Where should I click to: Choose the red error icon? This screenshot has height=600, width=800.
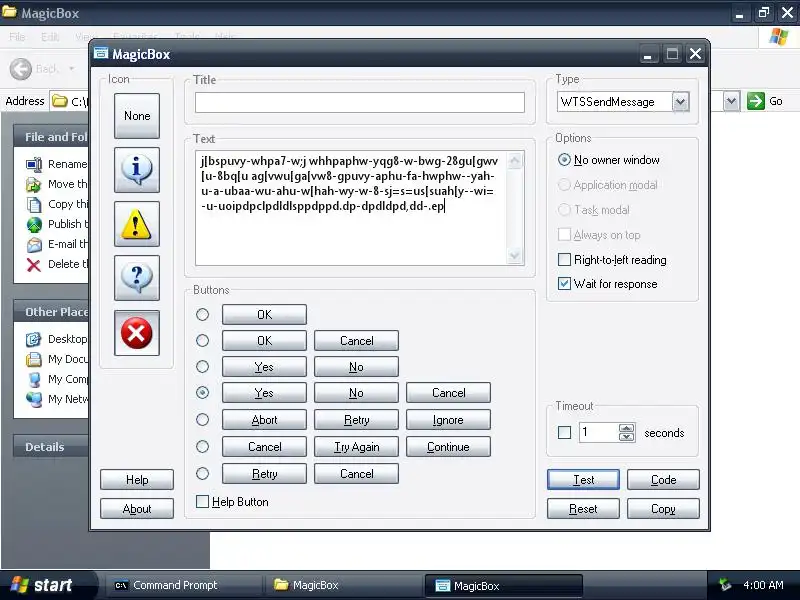click(137, 333)
